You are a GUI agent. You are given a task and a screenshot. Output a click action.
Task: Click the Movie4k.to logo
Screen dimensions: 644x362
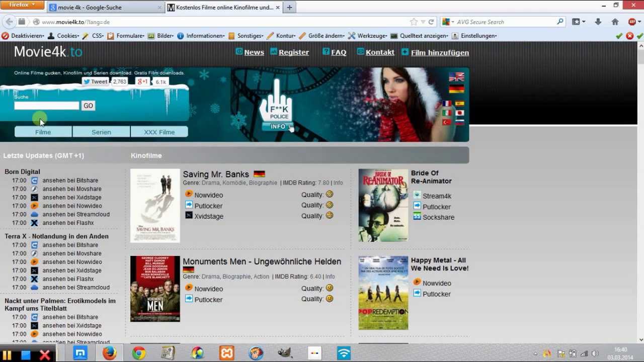click(48, 52)
